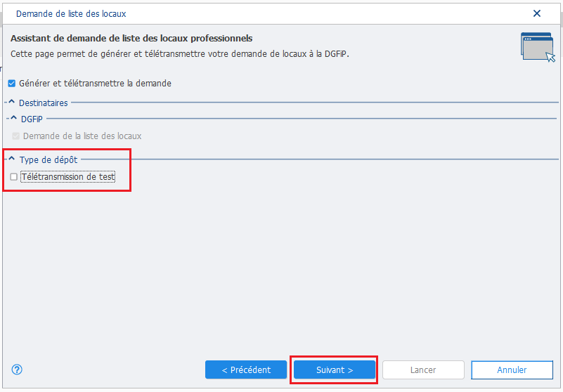Image resolution: width=563 pixels, height=392 pixels.
Task: Click the Cette page permet de générer description
Action: click(x=180, y=54)
